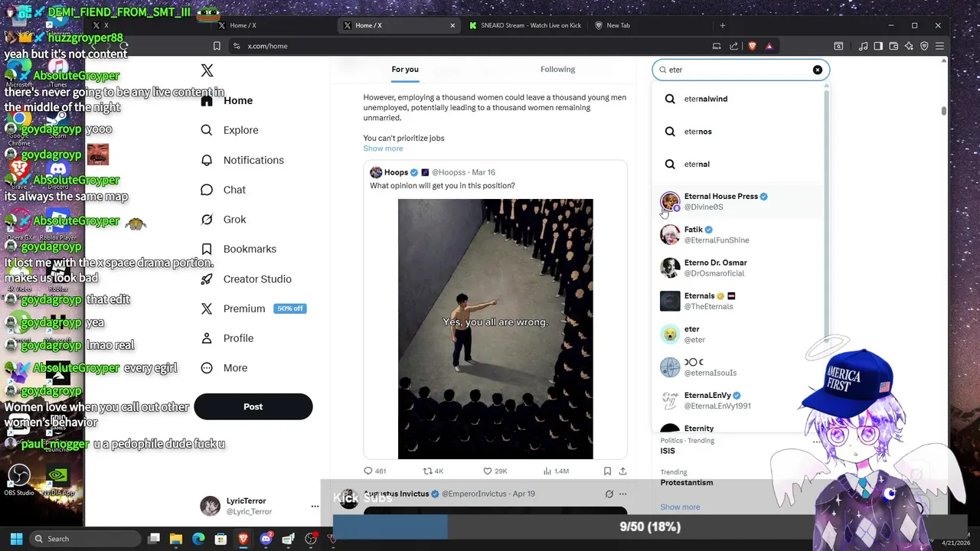Repost the tweet with 4K reposts
The width and height of the screenshot is (980, 551).
coord(433,471)
